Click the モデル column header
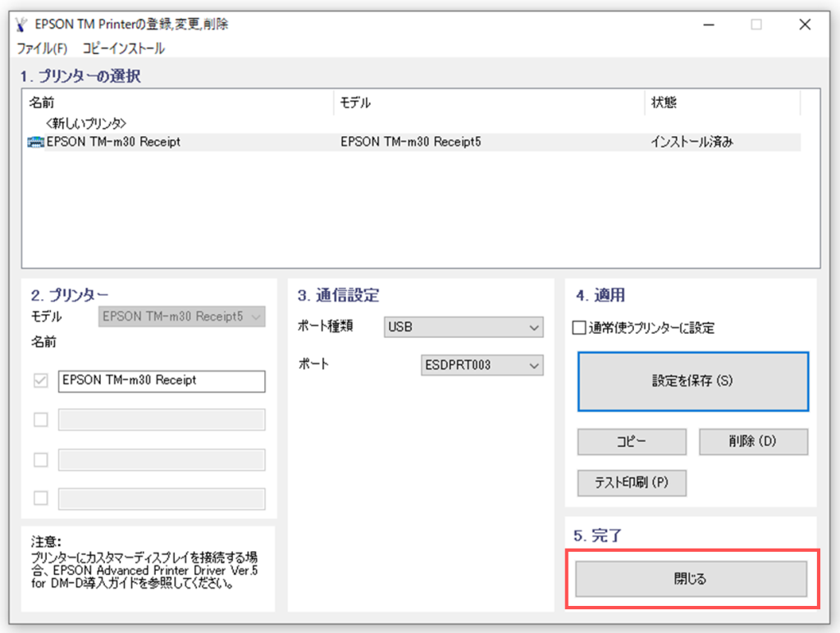This screenshot has width=840, height=633. (489, 102)
